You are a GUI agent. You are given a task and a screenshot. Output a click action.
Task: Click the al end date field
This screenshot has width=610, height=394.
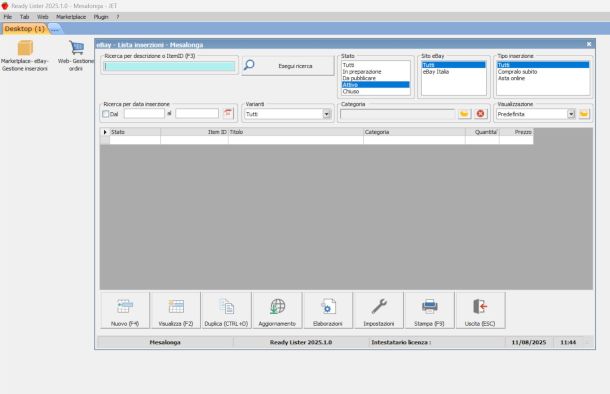tap(197, 114)
